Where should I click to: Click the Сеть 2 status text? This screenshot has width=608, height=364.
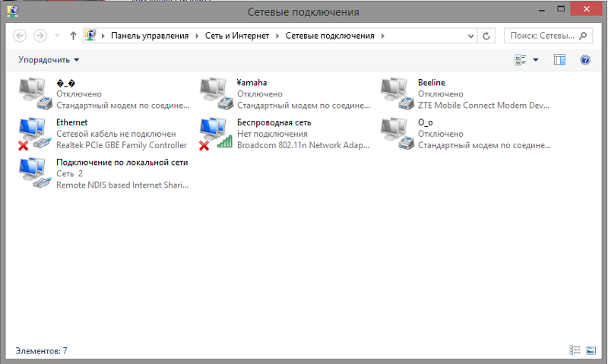coord(69,174)
